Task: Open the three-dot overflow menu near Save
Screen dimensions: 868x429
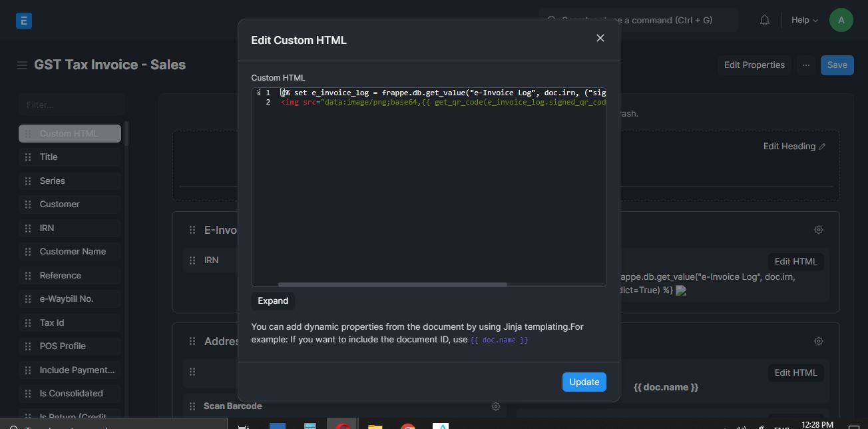Action: tap(806, 65)
